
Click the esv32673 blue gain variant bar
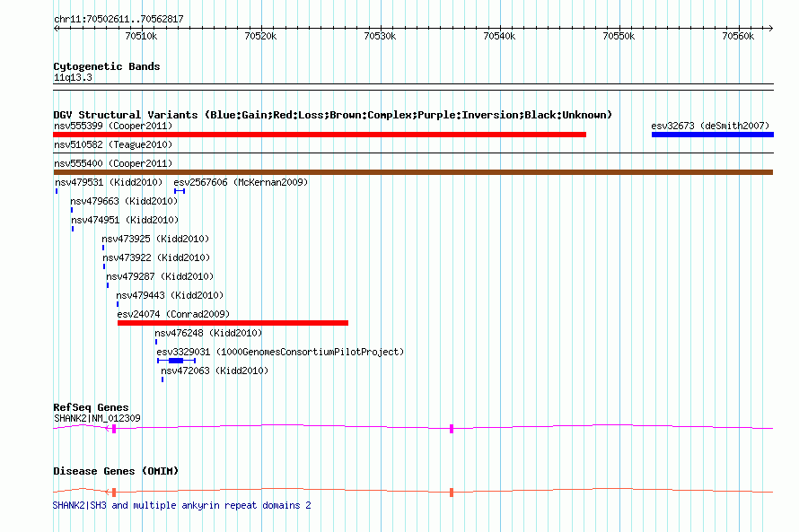point(713,135)
